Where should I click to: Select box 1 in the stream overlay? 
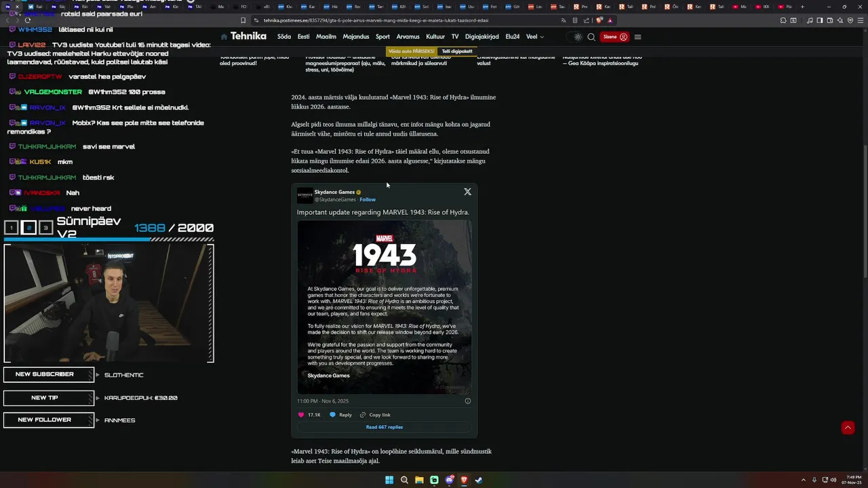[x=11, y=228]
